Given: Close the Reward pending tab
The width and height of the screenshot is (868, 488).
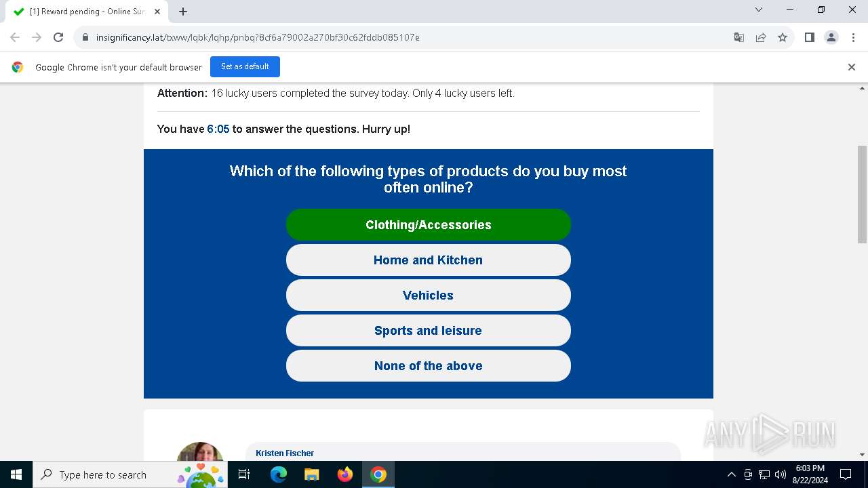Looking at the screenshot, I should coord(157,12).
